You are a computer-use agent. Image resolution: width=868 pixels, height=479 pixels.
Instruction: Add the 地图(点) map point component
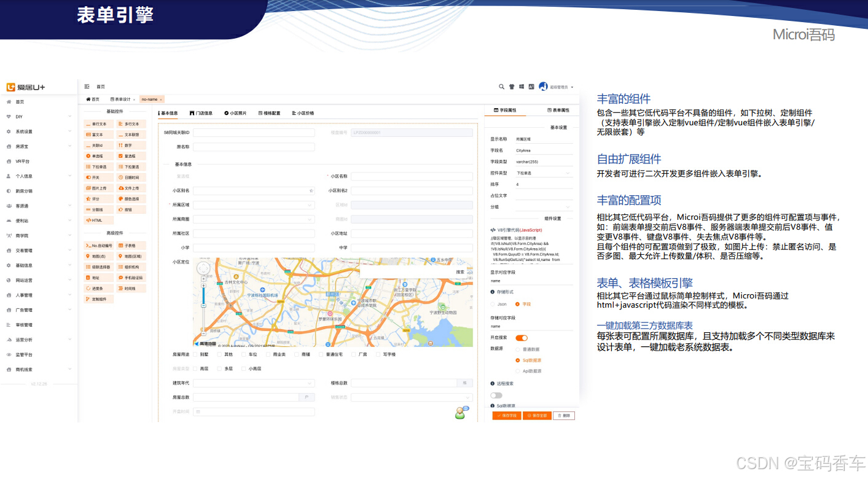click(x=99, y=256)
